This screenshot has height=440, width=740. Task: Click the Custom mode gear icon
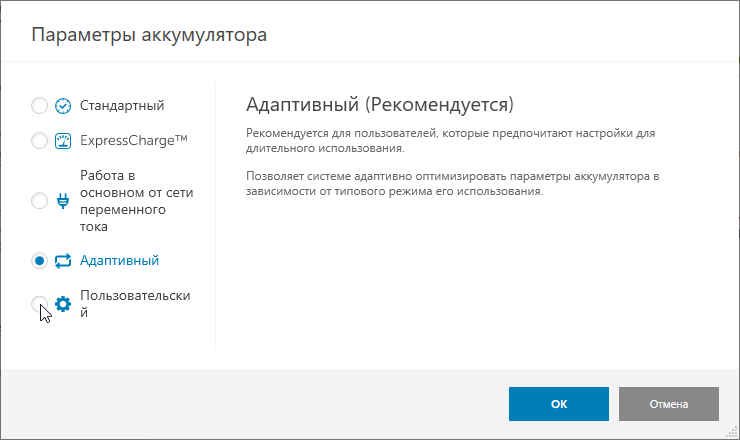click(63, 304)
